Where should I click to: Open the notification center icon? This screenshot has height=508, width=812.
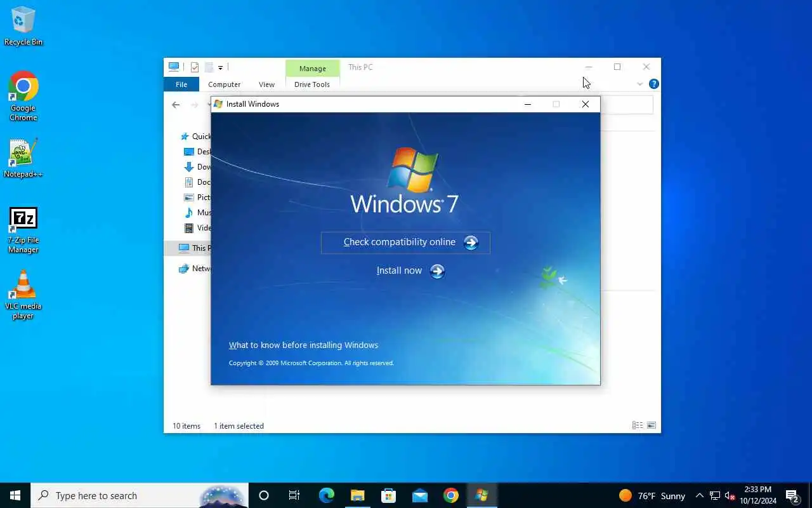point(792,495)
